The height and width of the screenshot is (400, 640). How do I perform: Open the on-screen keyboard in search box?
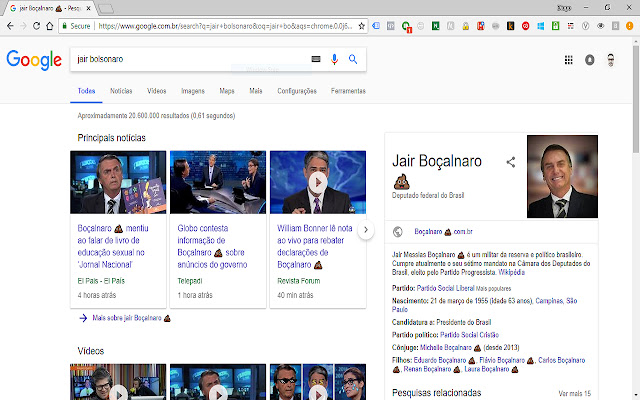(x=316, y=59)
